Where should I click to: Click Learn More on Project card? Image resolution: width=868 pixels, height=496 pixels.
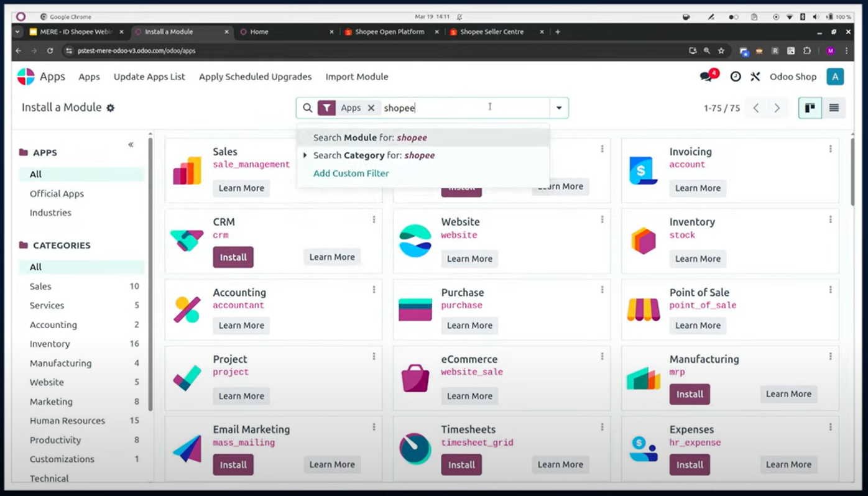[241, 396]
